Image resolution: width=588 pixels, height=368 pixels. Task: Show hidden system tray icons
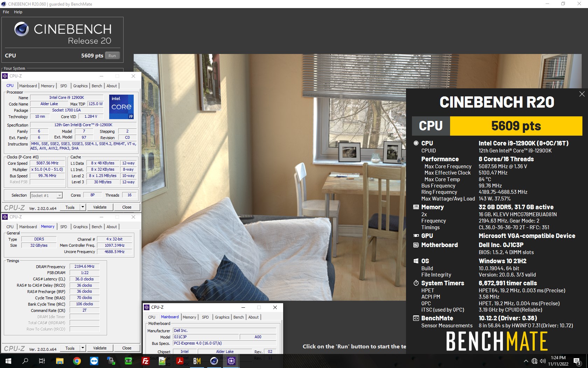pos(526,361)
